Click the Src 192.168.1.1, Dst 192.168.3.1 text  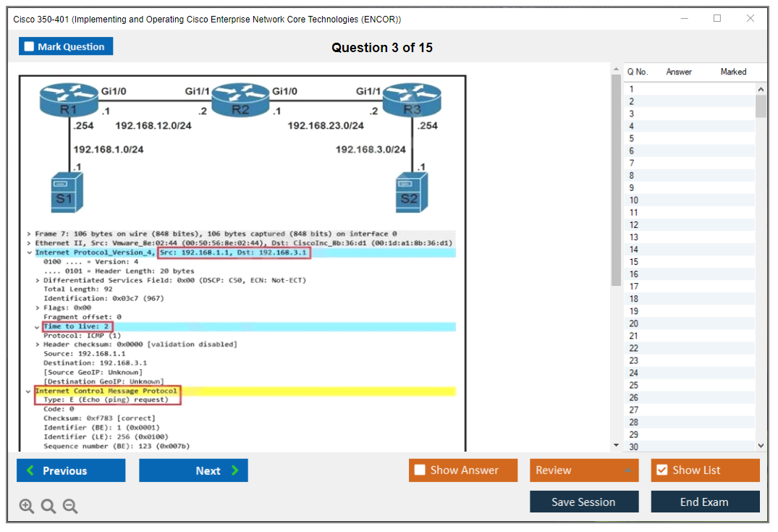pos(234,253)
